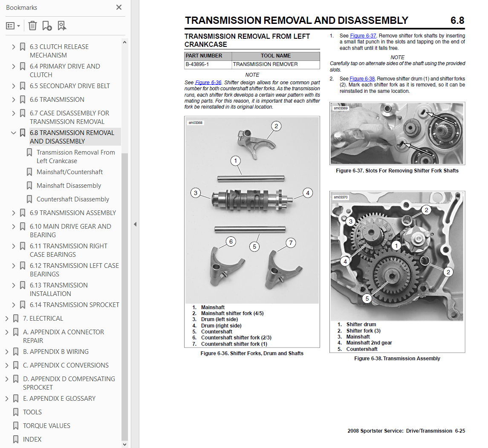Click bookmark icon beside INDEX

click(16, 439)
